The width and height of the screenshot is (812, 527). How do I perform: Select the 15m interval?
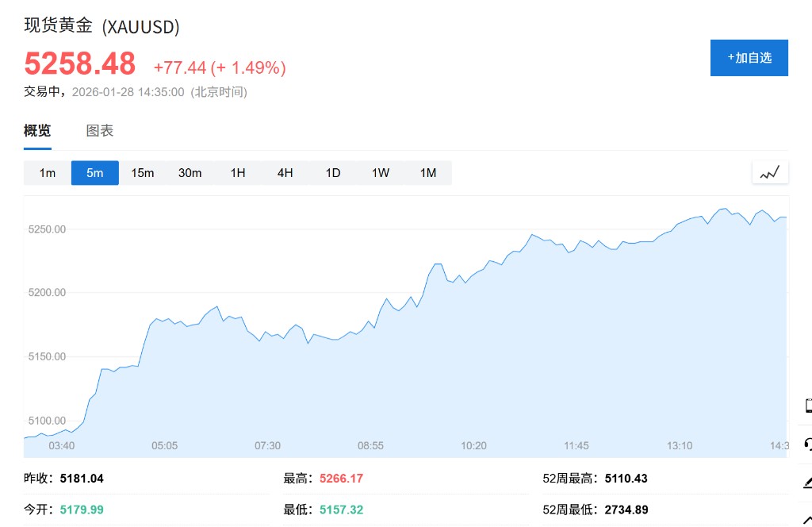pos(143,173)
